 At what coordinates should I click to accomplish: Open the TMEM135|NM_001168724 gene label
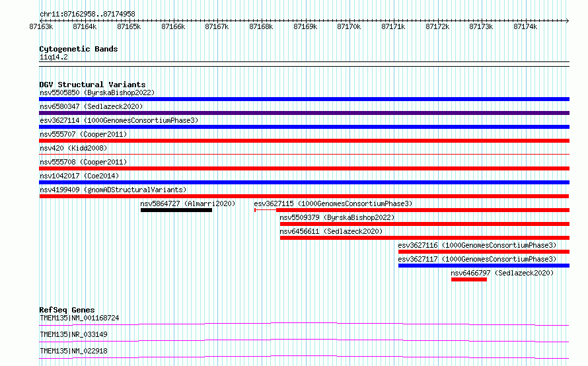pyautogui.click(x=79, y=318)
